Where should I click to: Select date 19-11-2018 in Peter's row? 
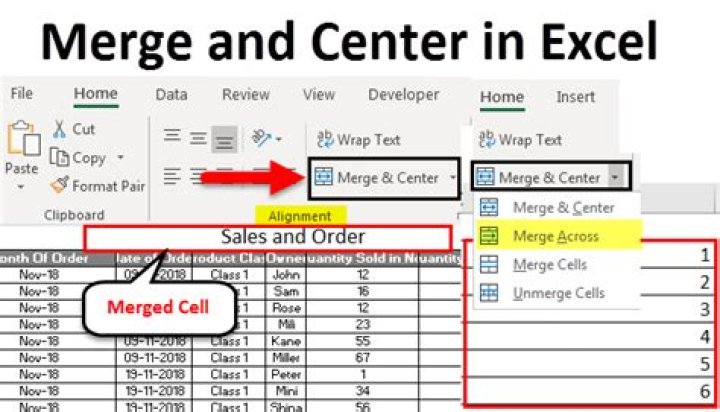[154, 374]
